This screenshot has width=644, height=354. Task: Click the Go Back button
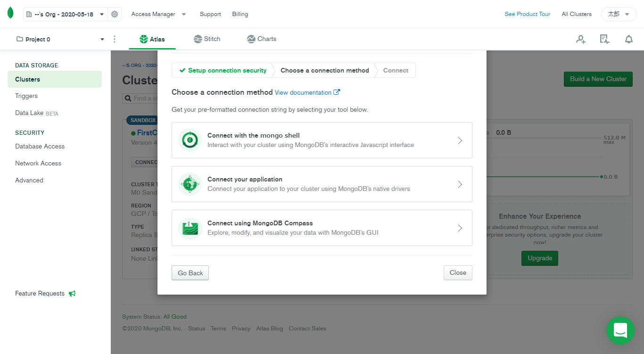point(190,273)
